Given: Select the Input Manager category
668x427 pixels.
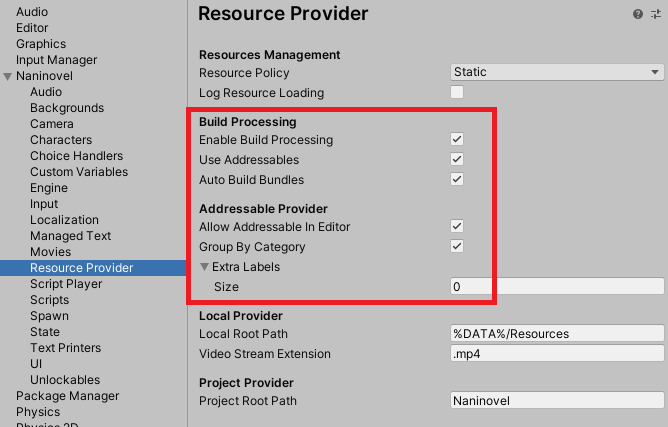Looking at the screenshot, I should 57,60.
